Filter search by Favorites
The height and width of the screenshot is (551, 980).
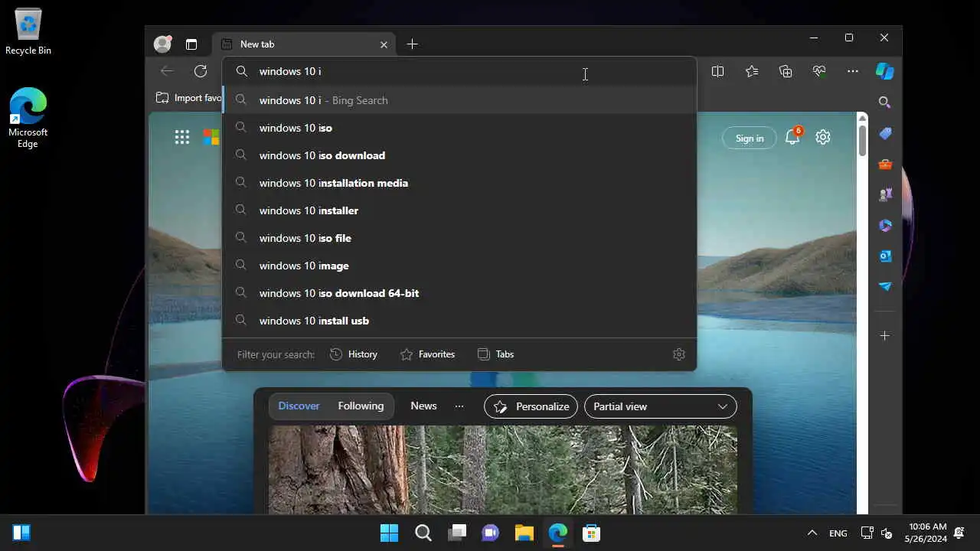(x=427, y=354)
